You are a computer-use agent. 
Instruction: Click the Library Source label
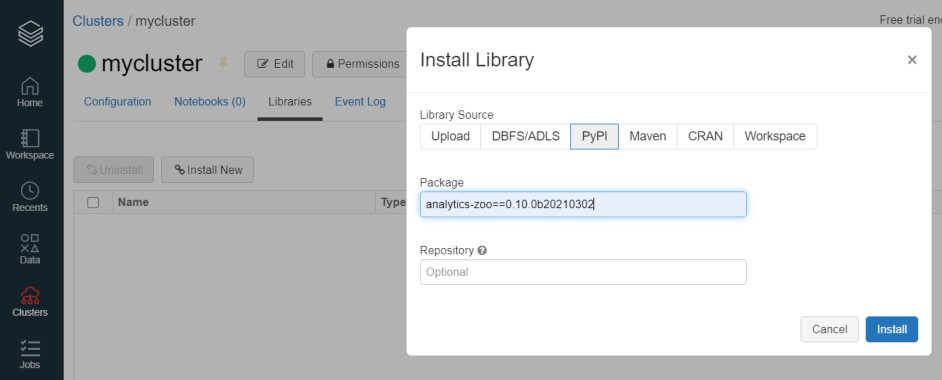click(x=457, y=115)
